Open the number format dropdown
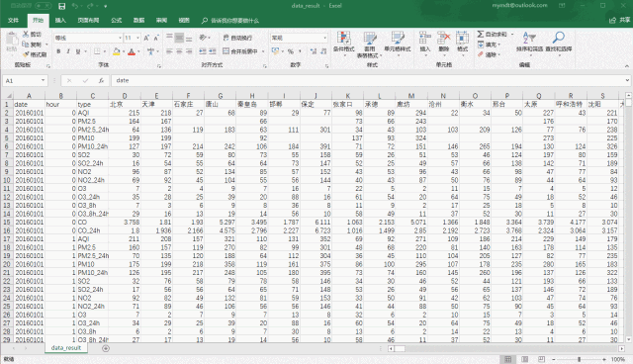Image resolution: width=633 pixels, height=364 pixels. 324,38
